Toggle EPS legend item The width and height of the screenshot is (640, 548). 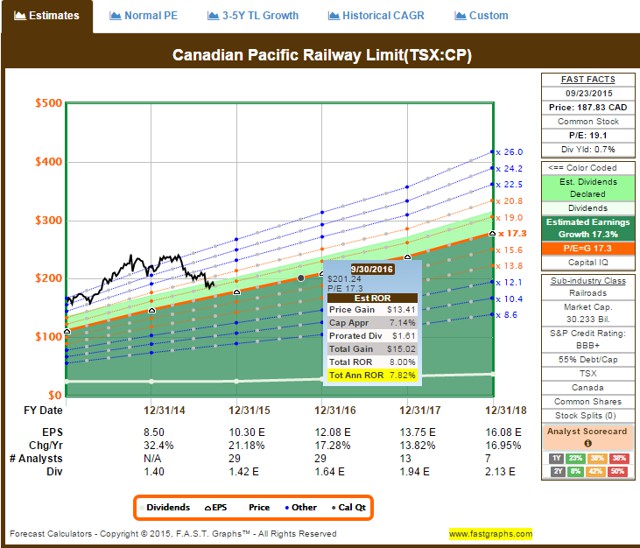(x=216, y=507)
